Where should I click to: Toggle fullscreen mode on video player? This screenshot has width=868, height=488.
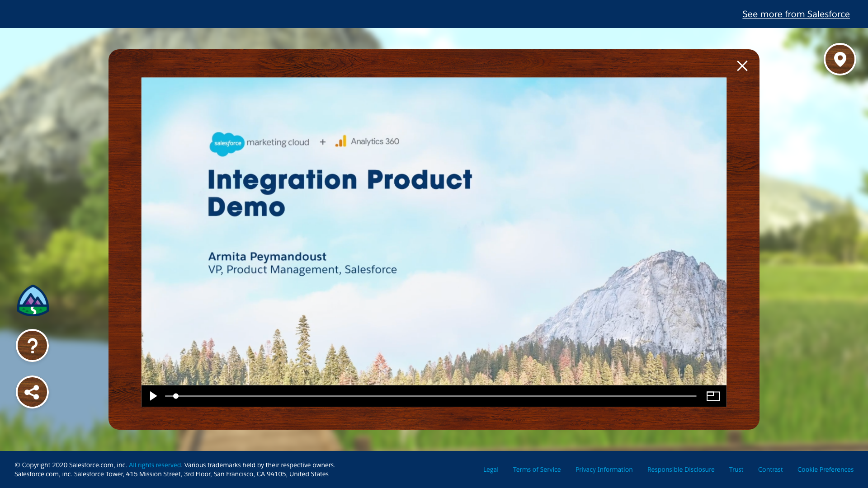click(713, 396)
